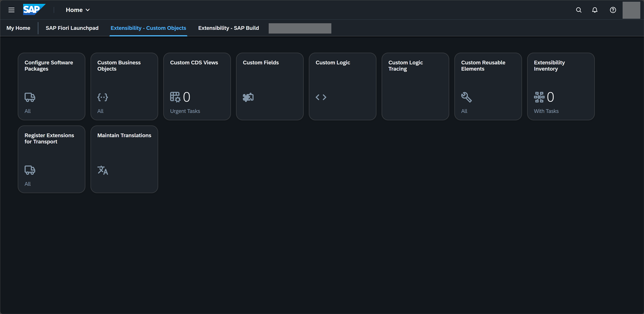The width and height of the screenshot is (644, 314).
Task: Open Custom Reusable Elements tile title
Action: click(483, 66)
